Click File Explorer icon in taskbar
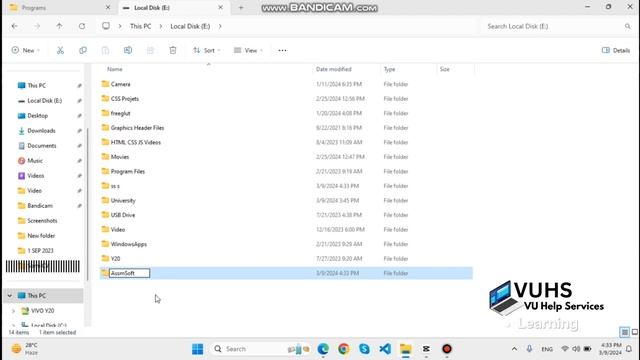This screenshot has height=360, width=640. pyautogui.click(x=406, y=349)
